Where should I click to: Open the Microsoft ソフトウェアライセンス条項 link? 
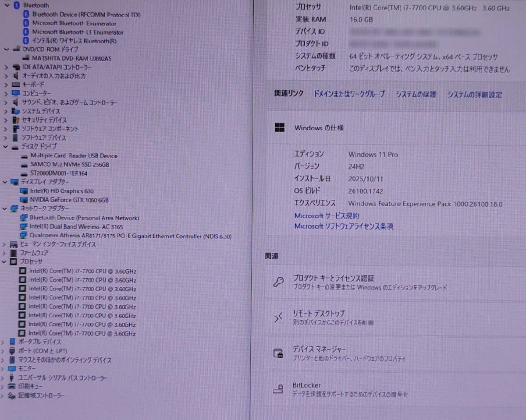coord(344,226)
